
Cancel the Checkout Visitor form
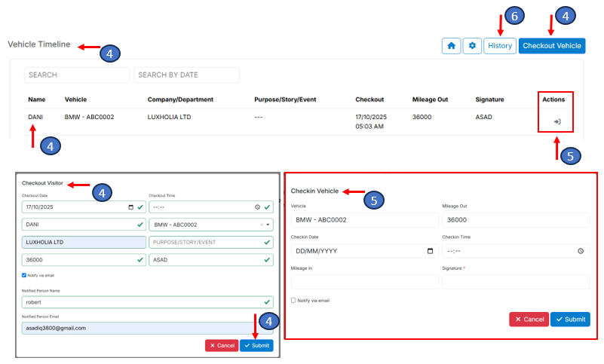tap(221, 345)
